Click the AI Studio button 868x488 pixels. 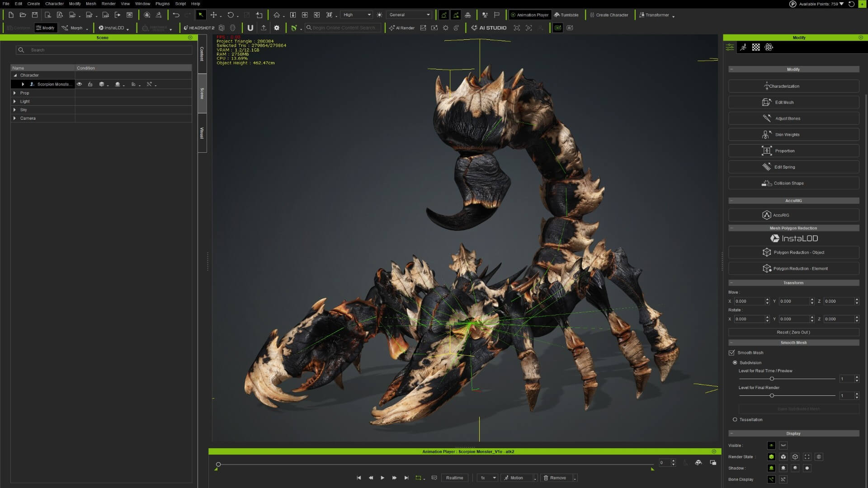[489, 28]
